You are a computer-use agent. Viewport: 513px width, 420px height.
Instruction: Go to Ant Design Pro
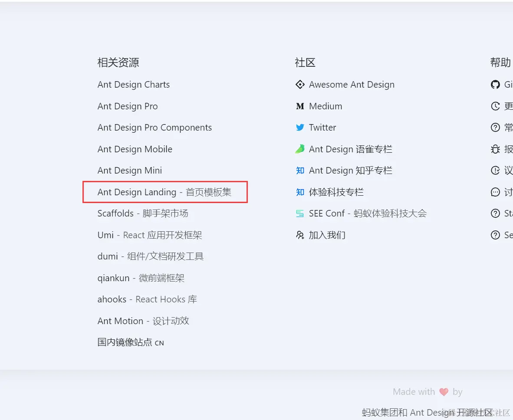(x=128, y=106)
